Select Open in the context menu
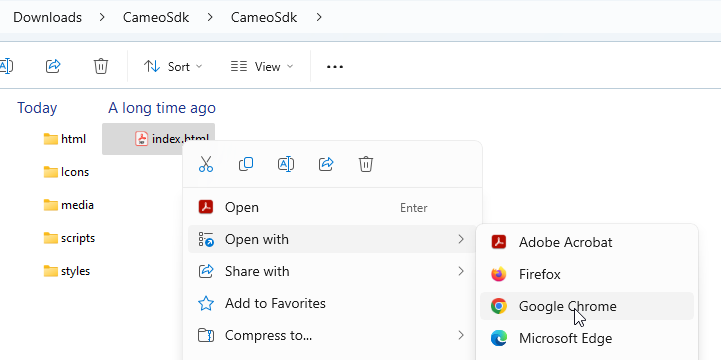The width and height of the screenshot is (721, 360). point(332,207)
